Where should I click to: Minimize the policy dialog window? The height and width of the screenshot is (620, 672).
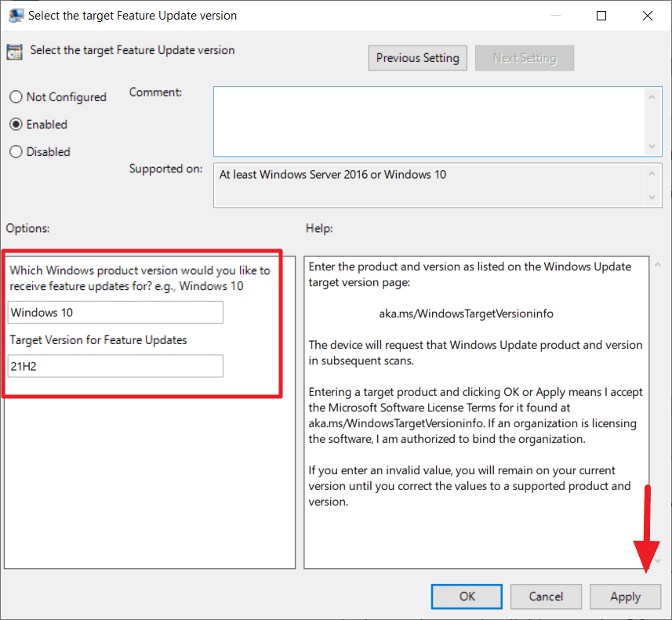tap(555, 16)
